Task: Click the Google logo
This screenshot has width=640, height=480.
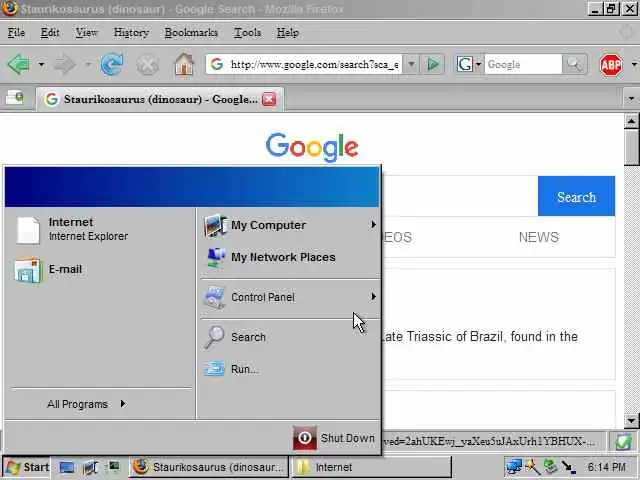Action: pos(312,147)
